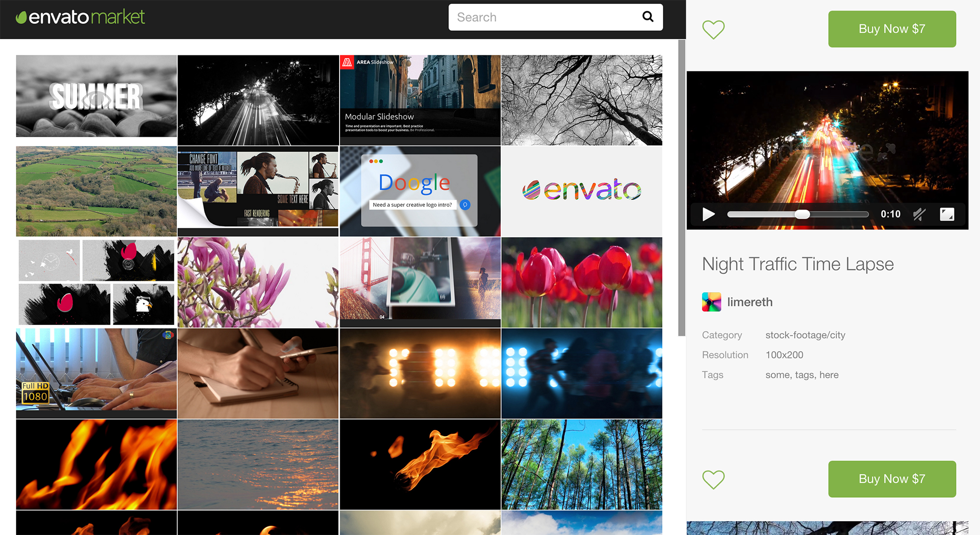Open the SUMMER title thumbnail

[x=97, y=96]
